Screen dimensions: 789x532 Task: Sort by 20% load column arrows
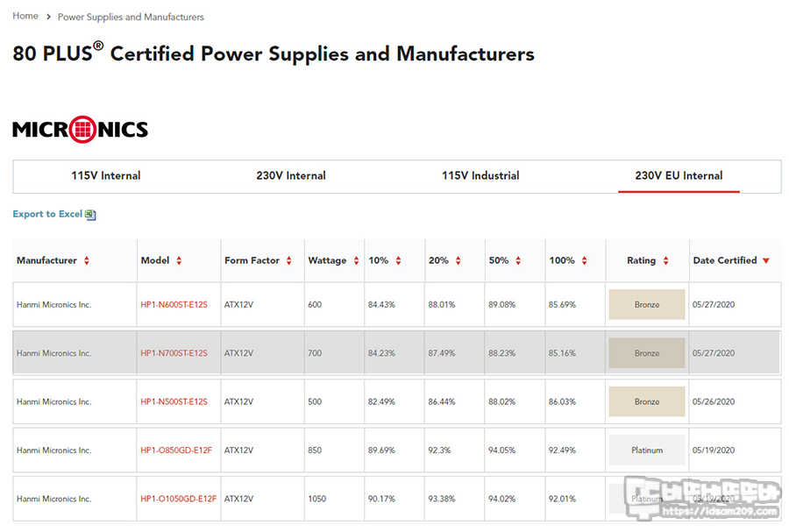458,260
